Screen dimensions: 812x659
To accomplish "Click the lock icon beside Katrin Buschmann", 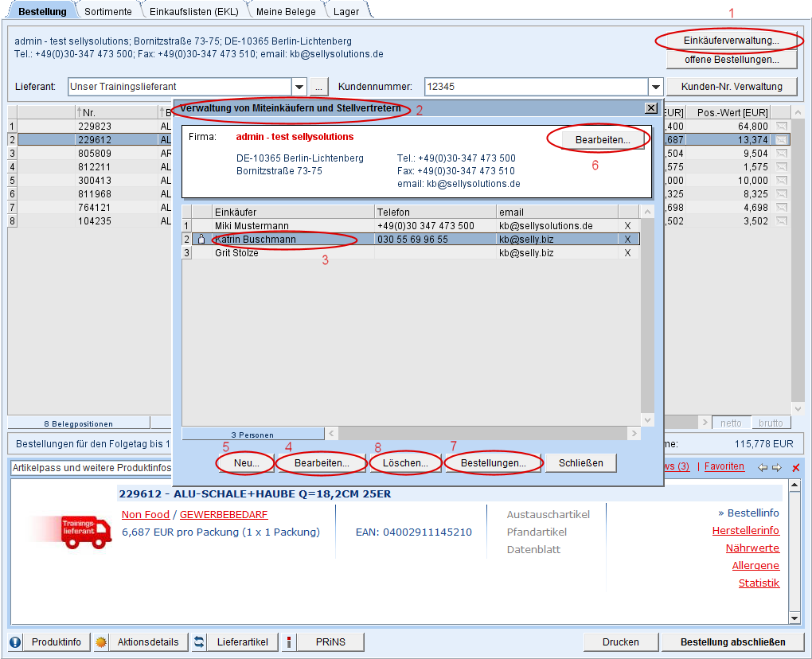I will click(x=201, y=240).
